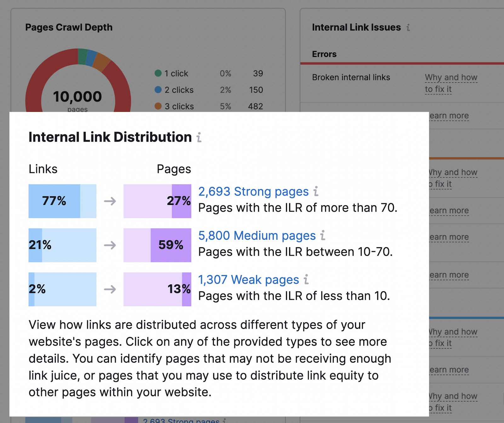The image size is (504, 423).
Task: Click the info icon next to Weak pages
Action: [x=306, y=280]
